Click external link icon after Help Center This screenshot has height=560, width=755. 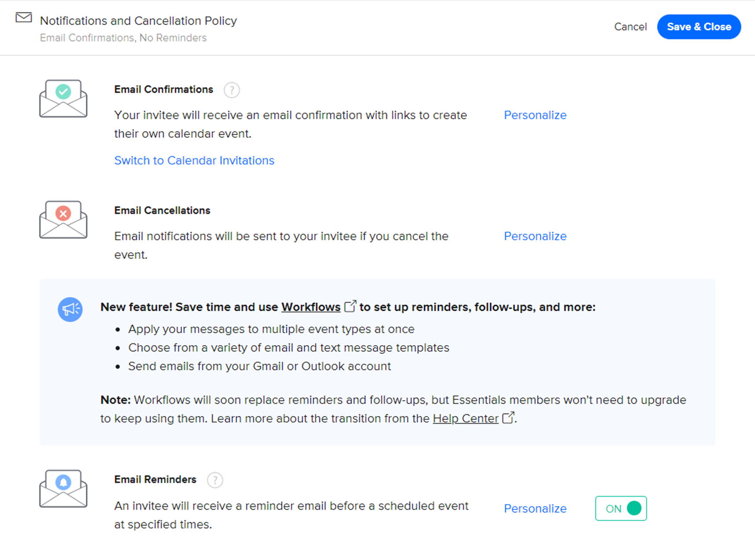(x=508, y=417)
